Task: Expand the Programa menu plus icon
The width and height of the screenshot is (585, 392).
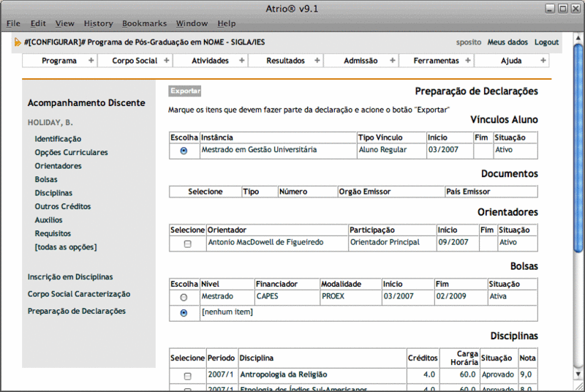Action: [x=91, y=61]
